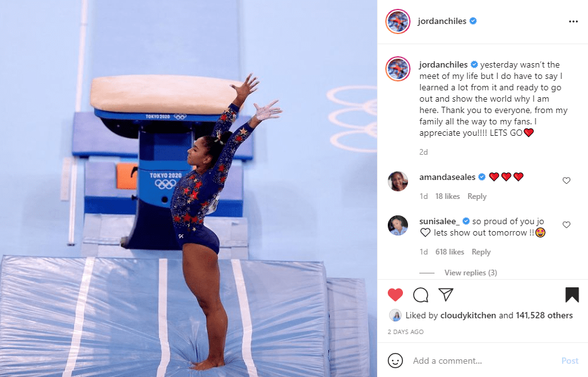
Task: Open jordanchiles profile from header username
Action: (x=441, y=21)
